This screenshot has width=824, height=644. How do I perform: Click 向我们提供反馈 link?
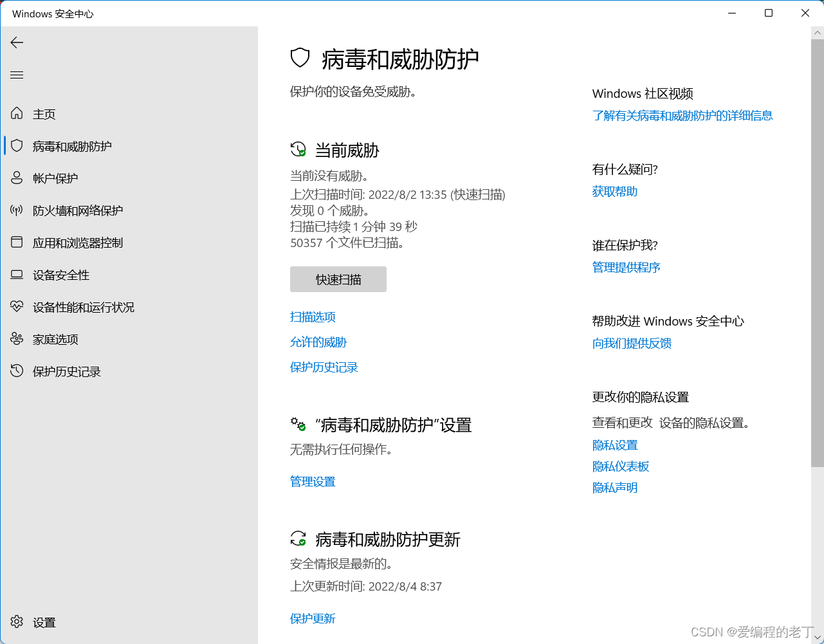click(x=632, y=343)
